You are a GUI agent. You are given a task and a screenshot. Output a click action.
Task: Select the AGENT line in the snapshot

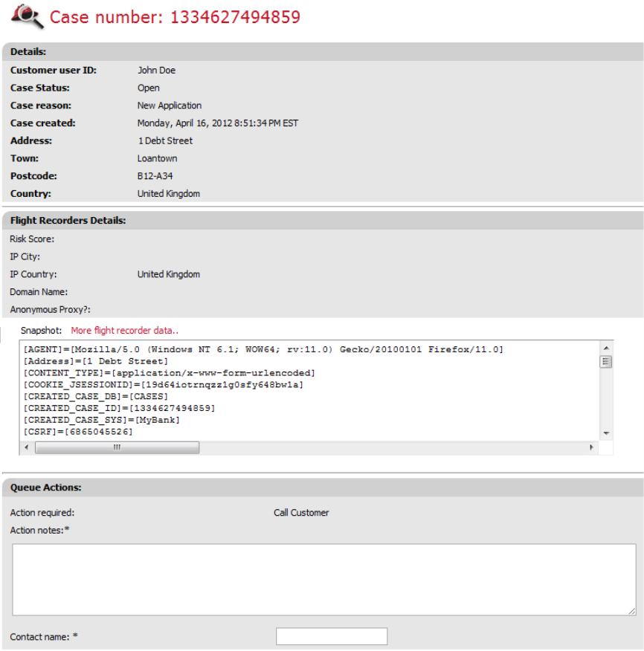pos(263,349)
